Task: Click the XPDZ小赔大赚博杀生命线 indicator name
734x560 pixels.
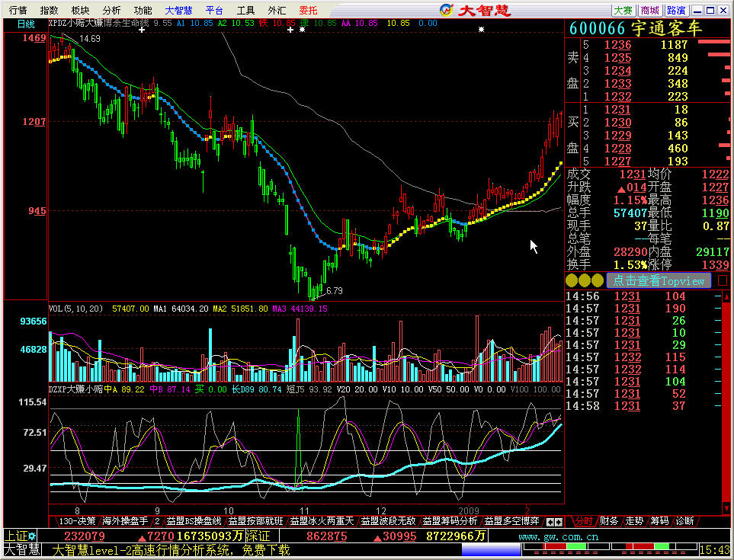Action: click(99, 23)
